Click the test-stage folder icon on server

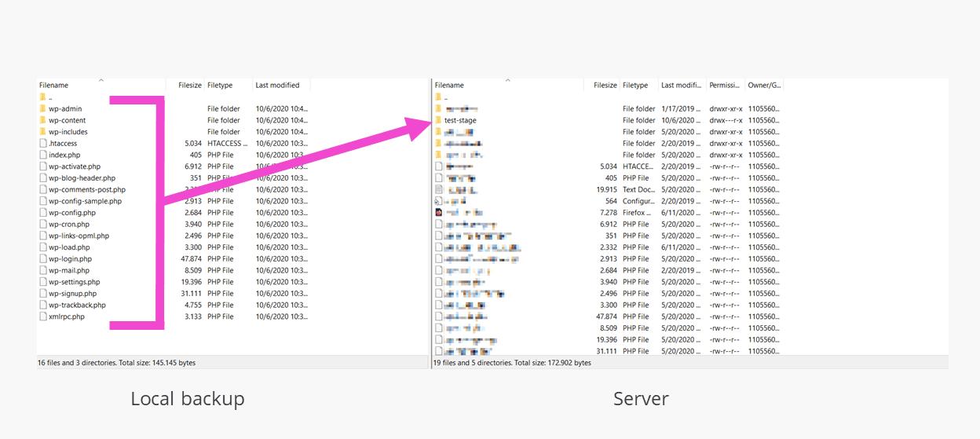click(438, 120)
